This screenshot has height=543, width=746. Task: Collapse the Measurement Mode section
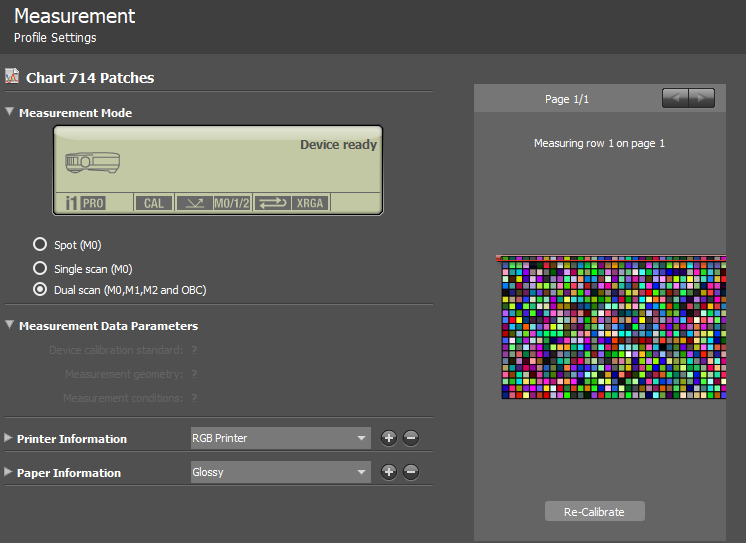tap(10, 113)
